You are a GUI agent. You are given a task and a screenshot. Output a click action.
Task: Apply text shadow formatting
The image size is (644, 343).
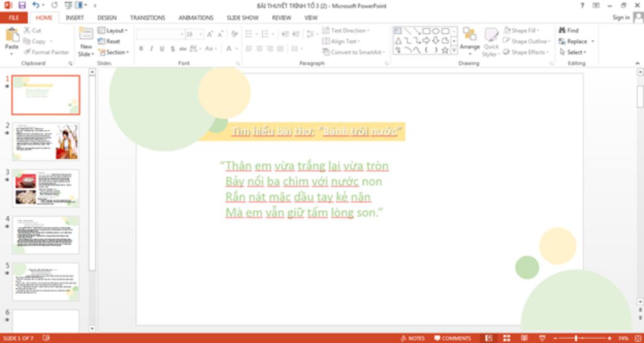click(x=172, y=49)
